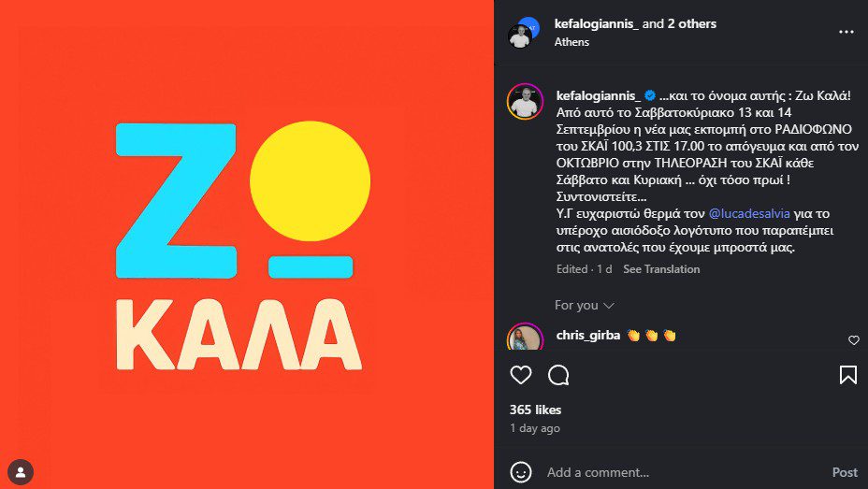Open kefalogiannis_ username in header
868x489 pixels.
coord(596,23)
